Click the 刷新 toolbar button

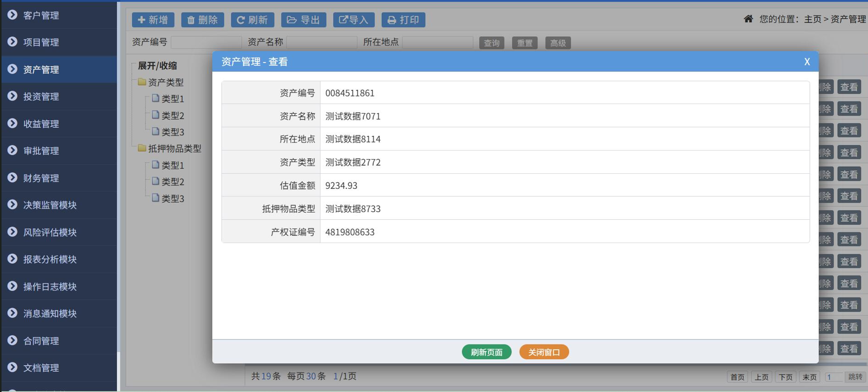click(252, 20)
